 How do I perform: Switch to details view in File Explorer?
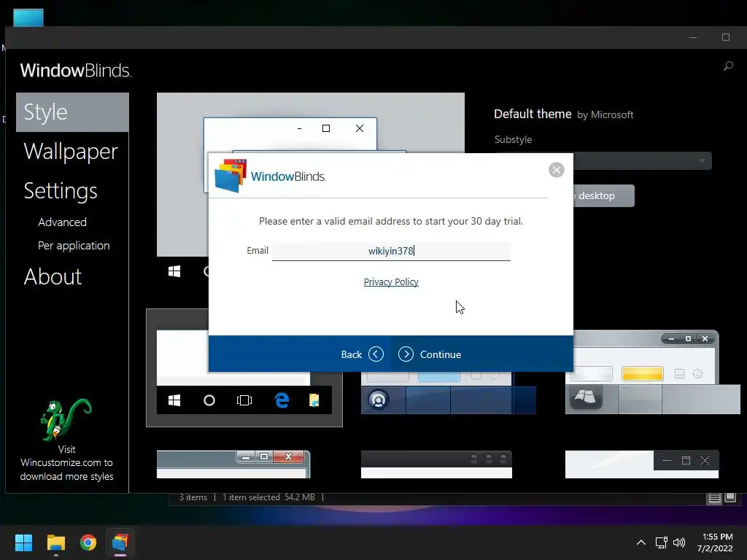[x=715, y=498]
